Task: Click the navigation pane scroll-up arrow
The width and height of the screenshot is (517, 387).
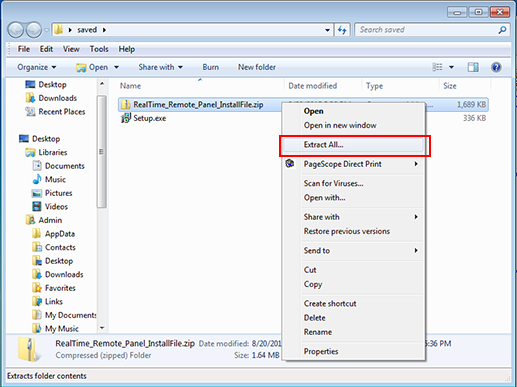Action: [102, 84]
